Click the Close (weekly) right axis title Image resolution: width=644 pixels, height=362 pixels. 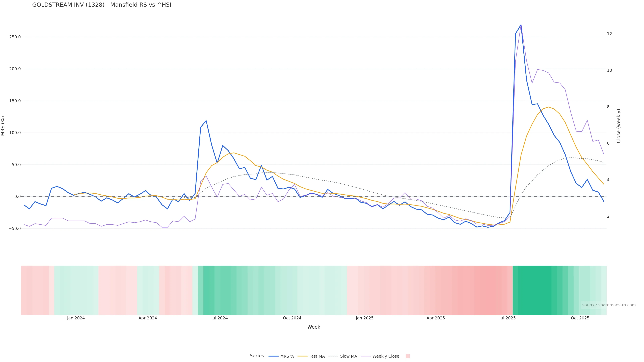click(619, 126)
